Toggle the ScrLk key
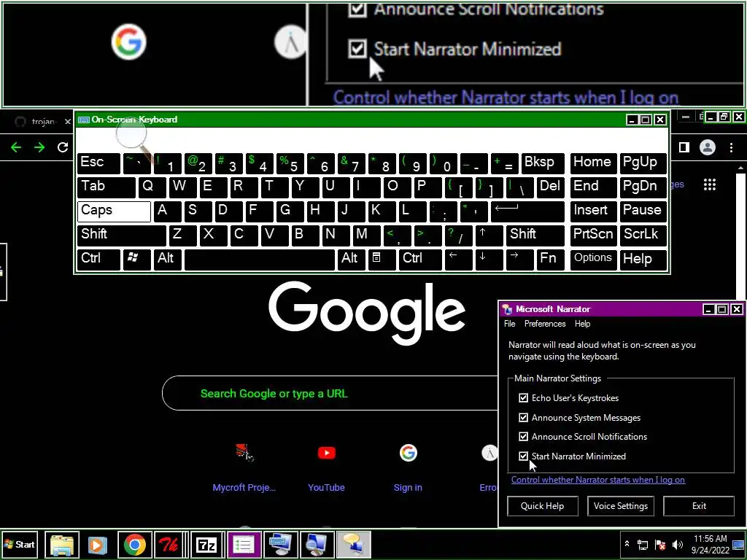This screenshot has width=747, height=560. [x=643, y=235]
